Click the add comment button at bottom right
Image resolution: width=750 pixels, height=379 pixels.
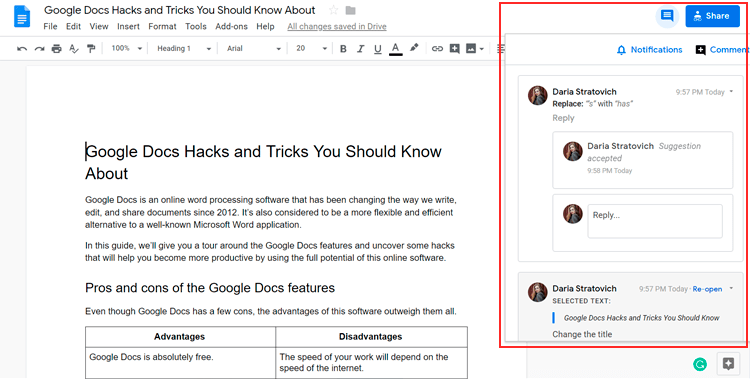[728, 364]
